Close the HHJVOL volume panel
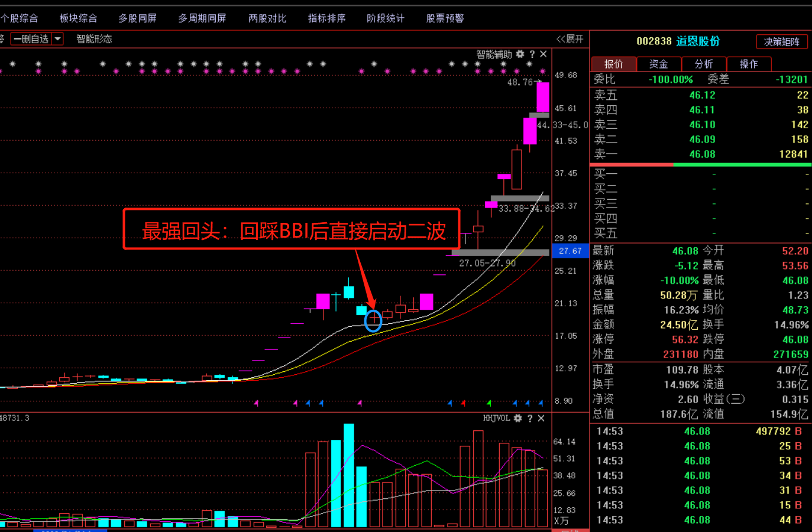Screen dimensions: 812x532 point(541,418)
